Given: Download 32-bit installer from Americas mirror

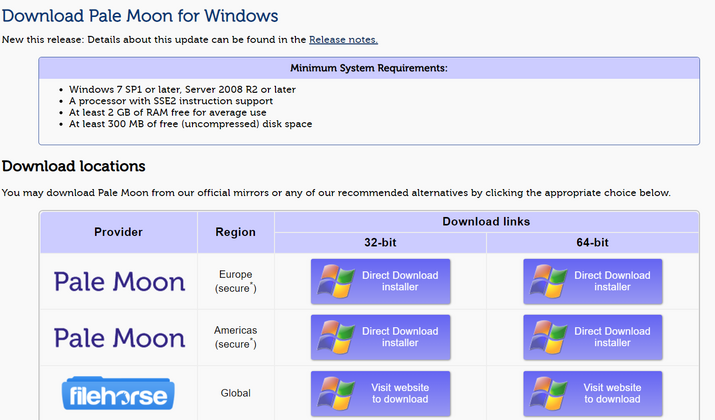Looking at the screenshot, I should 380,337.
